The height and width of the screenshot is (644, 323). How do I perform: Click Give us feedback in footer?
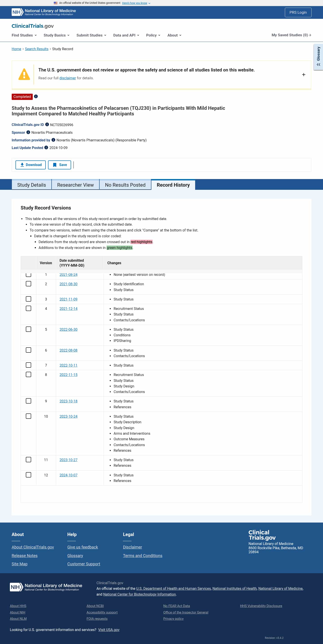point(83,547)
